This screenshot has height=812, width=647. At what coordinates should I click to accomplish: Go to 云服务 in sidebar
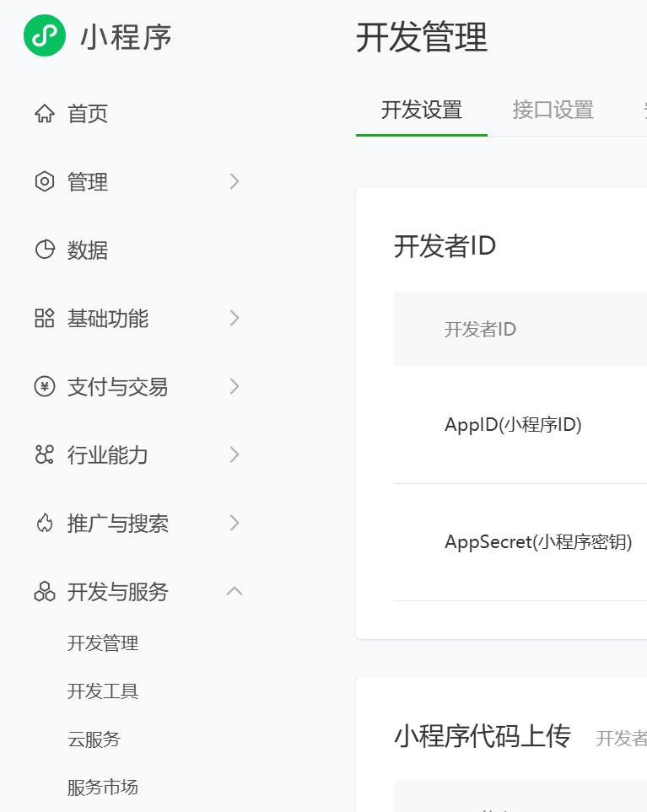(x=94, y=739)
